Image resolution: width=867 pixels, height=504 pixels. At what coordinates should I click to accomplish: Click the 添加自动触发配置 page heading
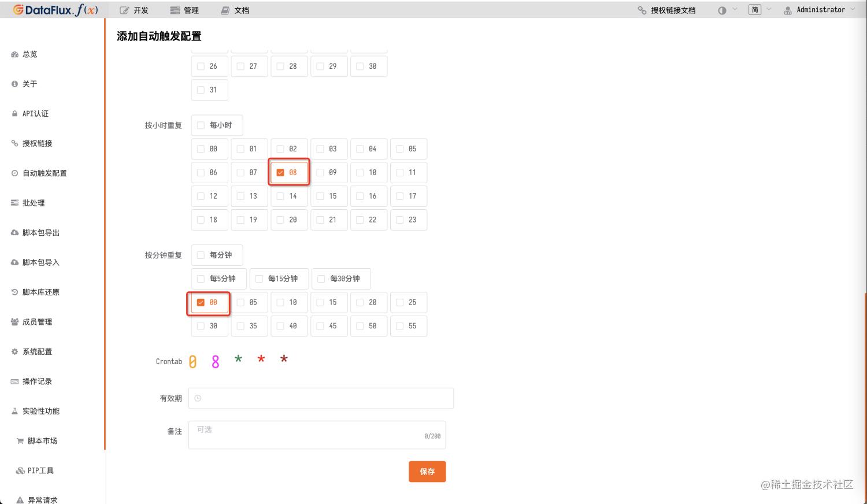[159, 36]
